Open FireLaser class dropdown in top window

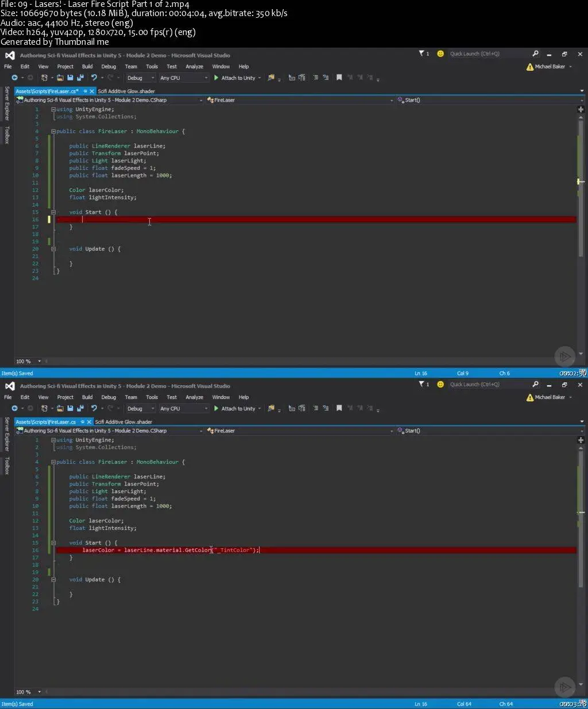[x=301, y=100]
